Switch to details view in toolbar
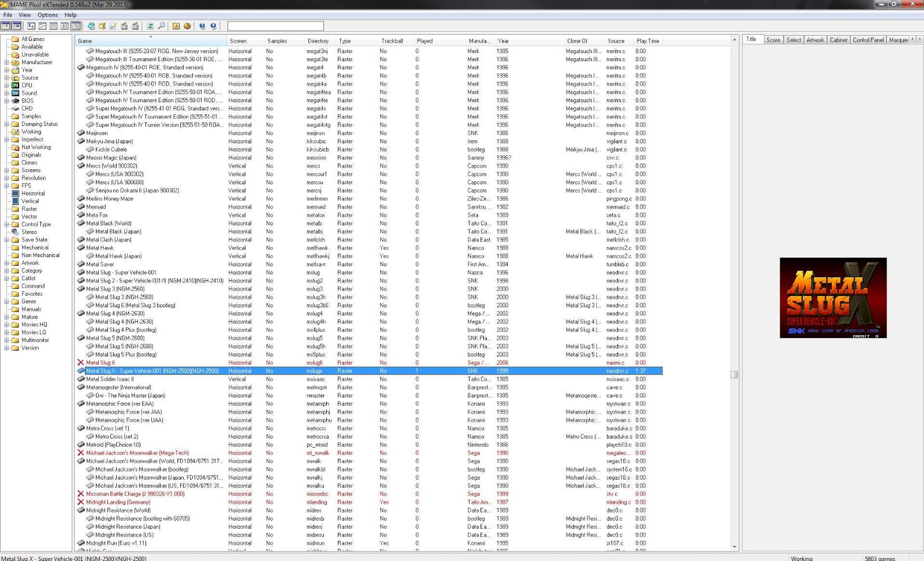 tap(65, 26)
